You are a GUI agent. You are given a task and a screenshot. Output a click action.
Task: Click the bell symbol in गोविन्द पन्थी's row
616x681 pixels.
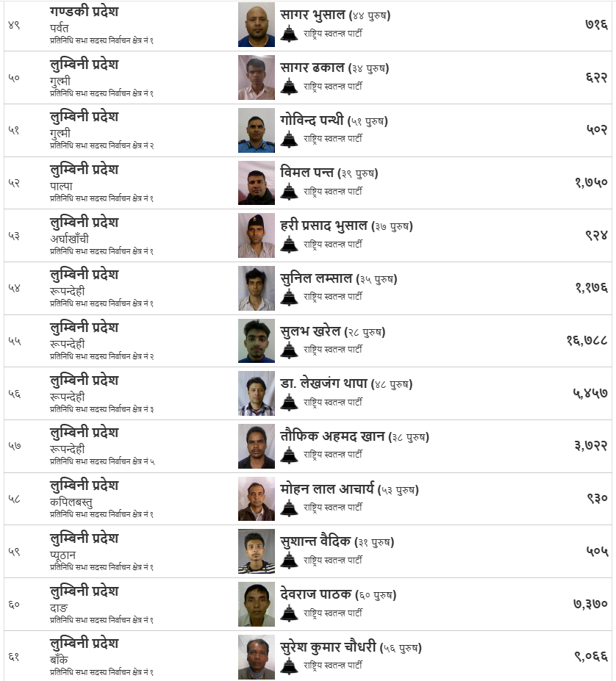289,139
